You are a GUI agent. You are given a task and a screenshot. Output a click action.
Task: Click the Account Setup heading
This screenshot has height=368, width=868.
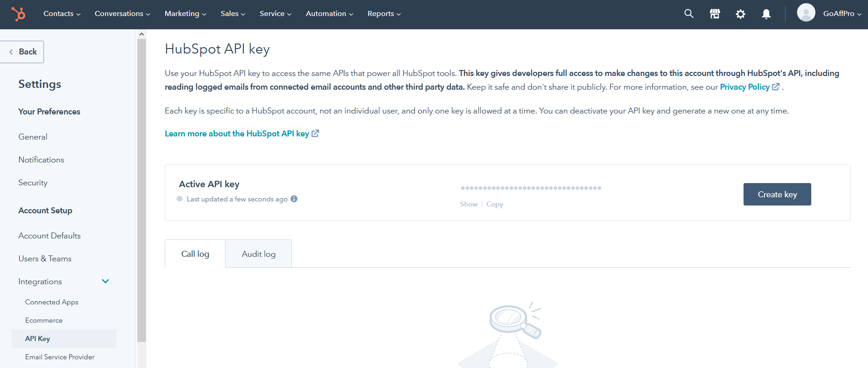pos(45,211)
